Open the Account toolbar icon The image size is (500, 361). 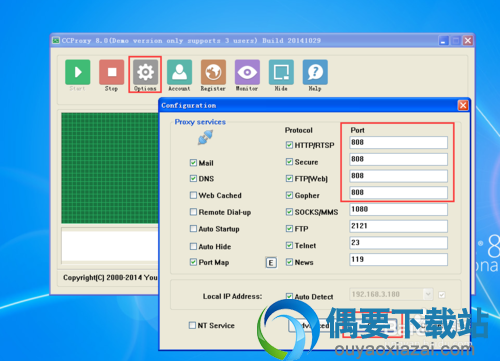179,72
